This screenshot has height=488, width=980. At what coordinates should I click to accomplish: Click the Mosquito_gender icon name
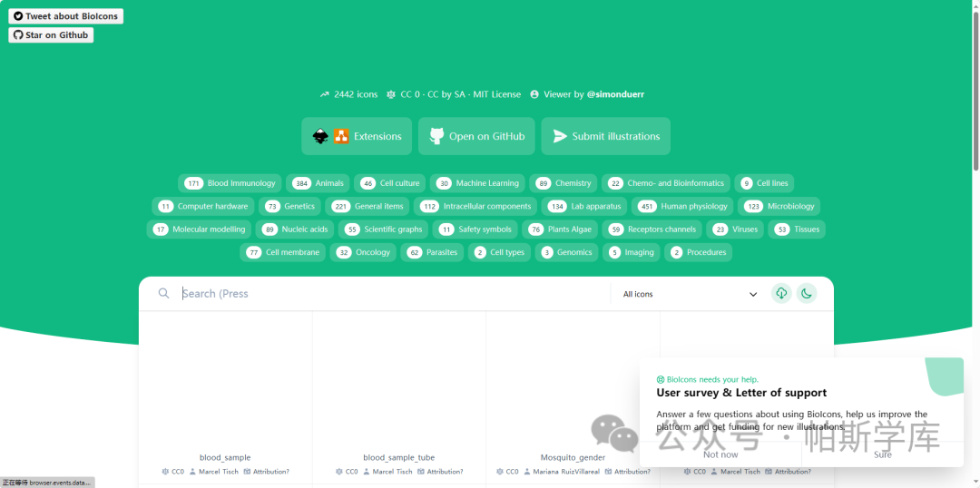tap(573, 457)
